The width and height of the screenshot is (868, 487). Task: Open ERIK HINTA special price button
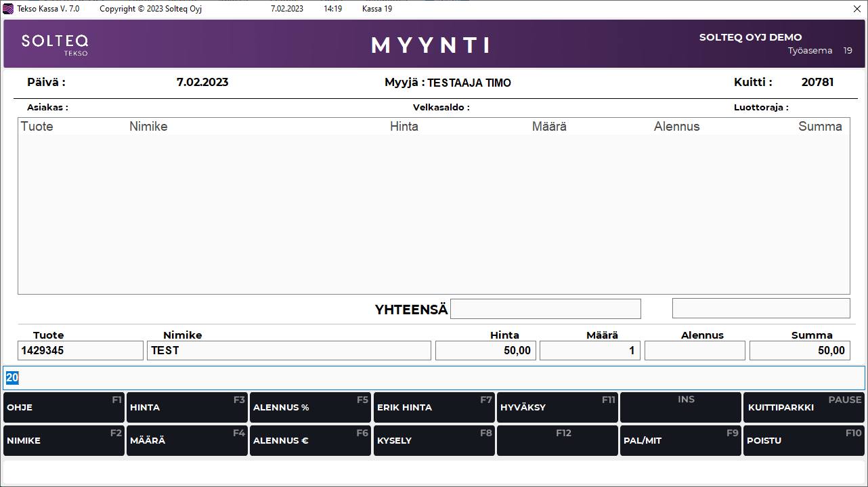click(433, 407)
